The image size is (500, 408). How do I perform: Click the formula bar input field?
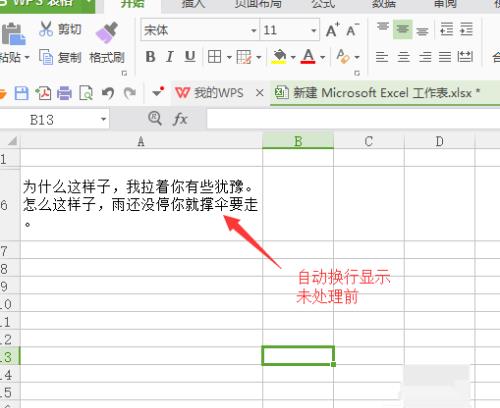(x=353, y=119)
